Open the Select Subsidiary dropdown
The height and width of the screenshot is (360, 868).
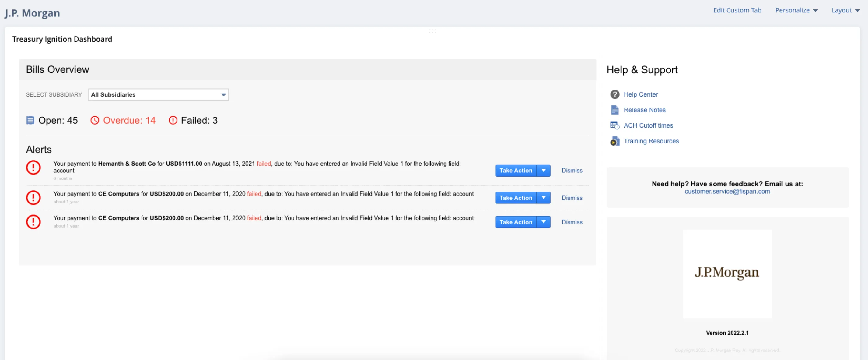point(158,95)
